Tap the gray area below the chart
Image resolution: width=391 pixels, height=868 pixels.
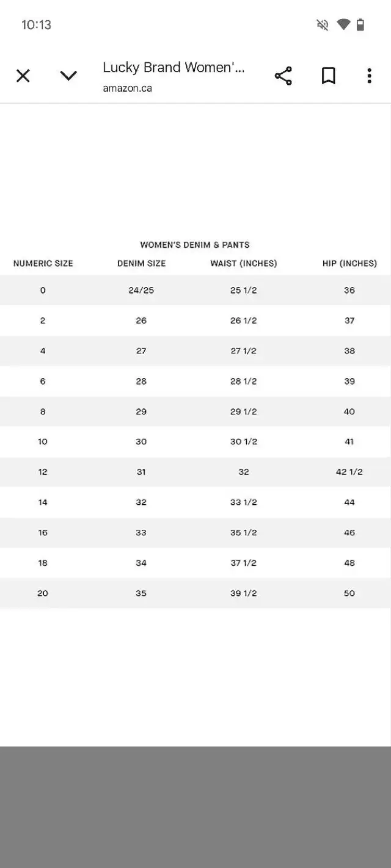click(x=195, y=807)
